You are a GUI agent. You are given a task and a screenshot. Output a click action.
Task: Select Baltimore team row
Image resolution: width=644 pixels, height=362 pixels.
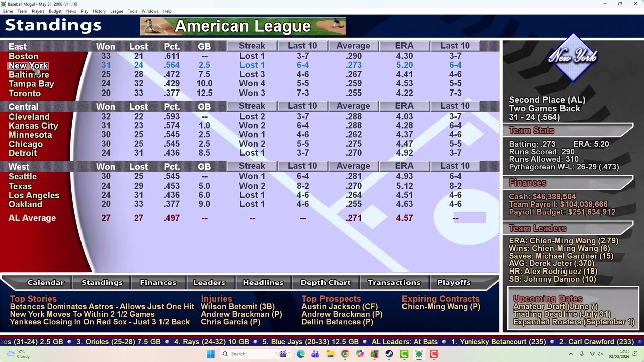[29, 74]
